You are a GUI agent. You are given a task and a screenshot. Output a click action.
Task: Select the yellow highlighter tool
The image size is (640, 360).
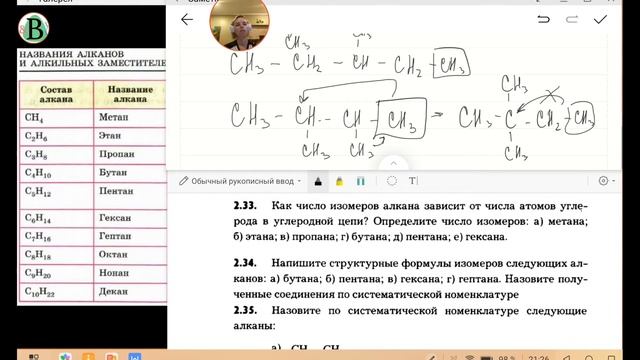click(x=339, y=181)
